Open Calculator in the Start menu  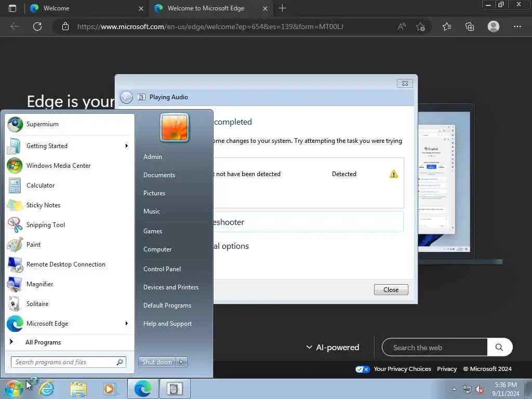tap(70, 185)
